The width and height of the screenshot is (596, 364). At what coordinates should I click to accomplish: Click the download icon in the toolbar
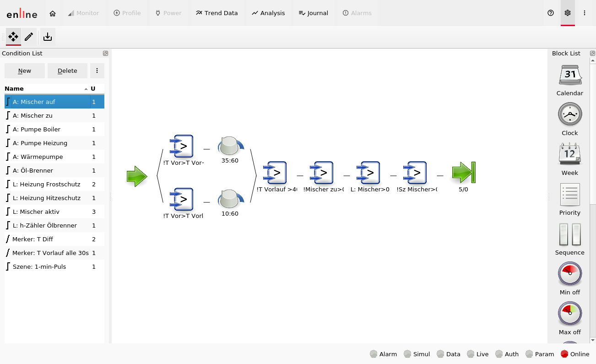coord(48,37)
